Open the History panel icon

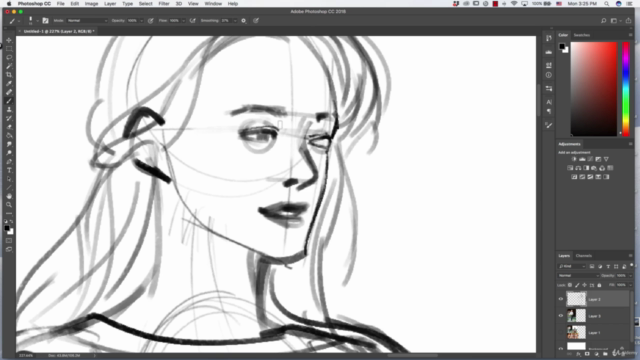pos(549,38)
